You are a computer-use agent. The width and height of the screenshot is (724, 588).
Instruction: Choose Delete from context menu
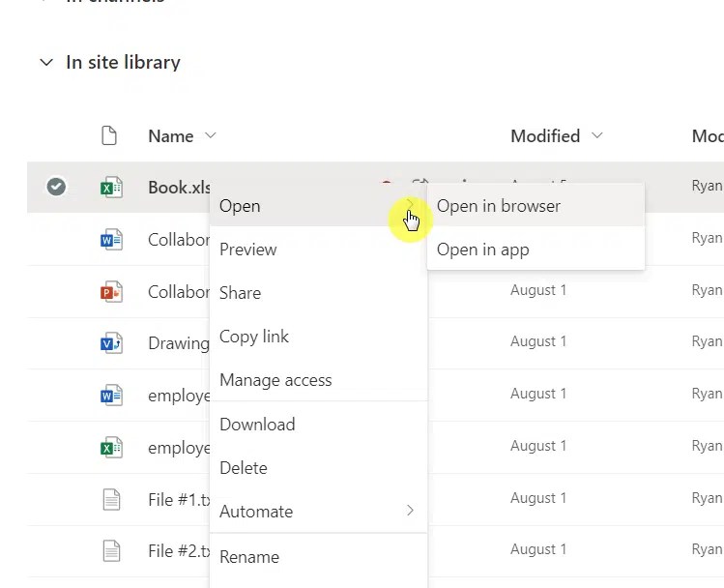319,468
